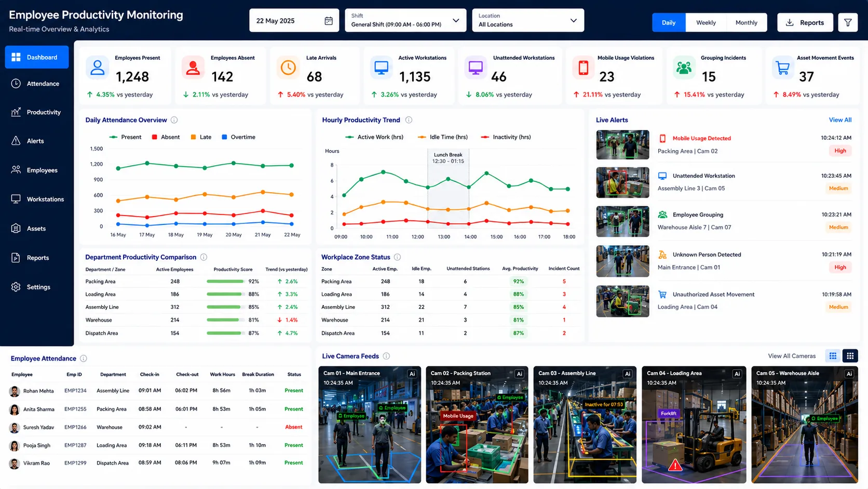This screenshot has width=868, height=489.
Task: Toggle Active Work series in productivity legend
Action: click(x=374, y=137)
